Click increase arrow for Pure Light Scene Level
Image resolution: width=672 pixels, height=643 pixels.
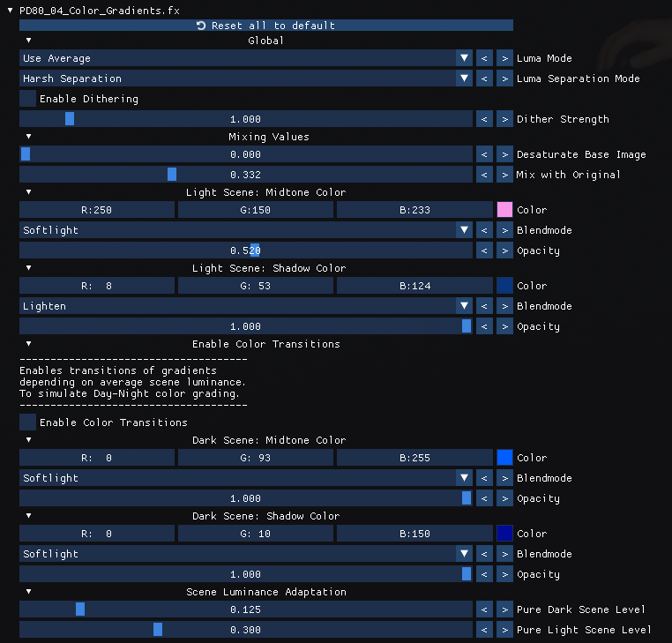(504, 630)
